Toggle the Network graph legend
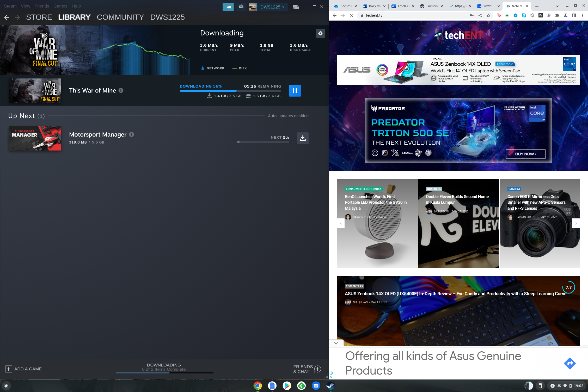 click(212, 68)
